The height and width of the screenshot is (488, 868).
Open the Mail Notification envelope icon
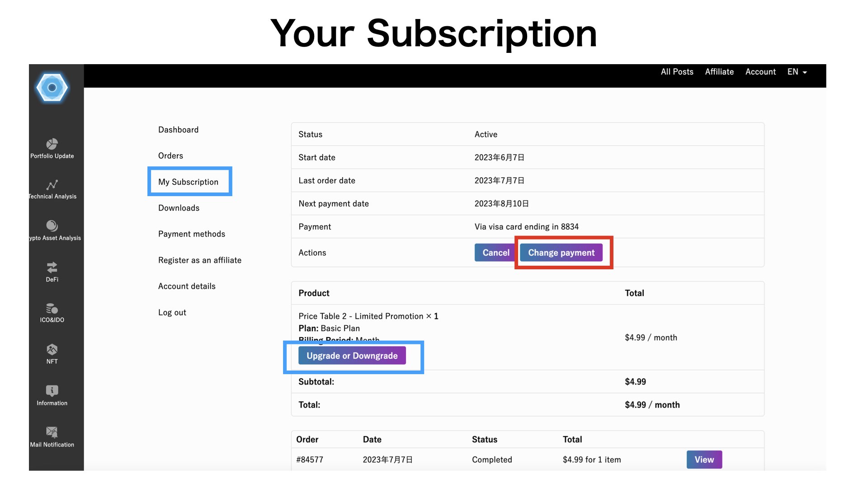click(x=52, y=432)
